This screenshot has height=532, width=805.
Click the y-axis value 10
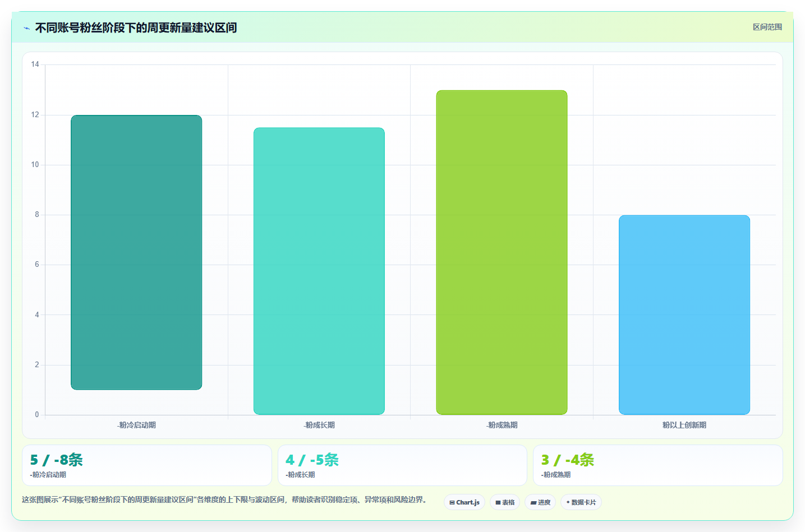coord(35,164)
